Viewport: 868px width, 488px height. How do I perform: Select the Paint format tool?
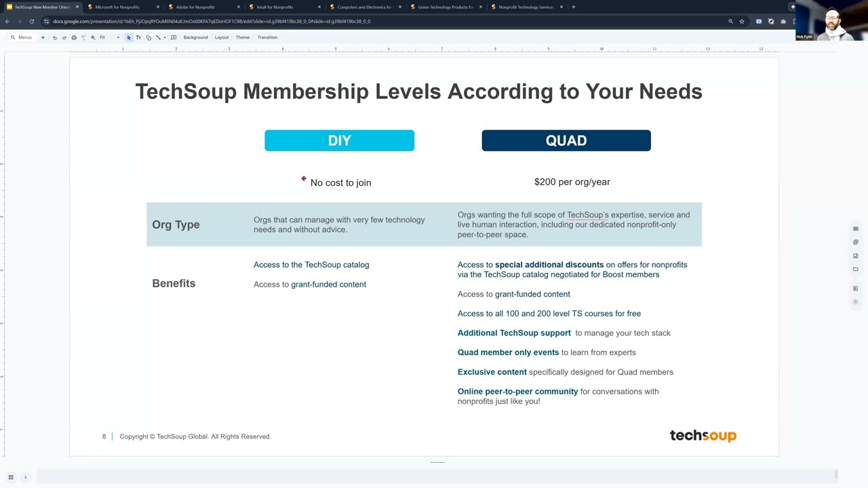(83, 37)
